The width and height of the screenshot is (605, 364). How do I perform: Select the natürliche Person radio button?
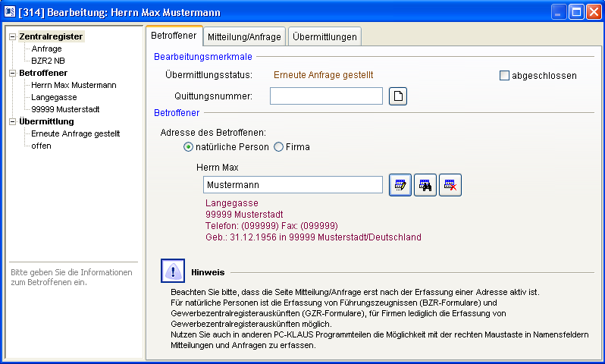(x=189, y=146)
